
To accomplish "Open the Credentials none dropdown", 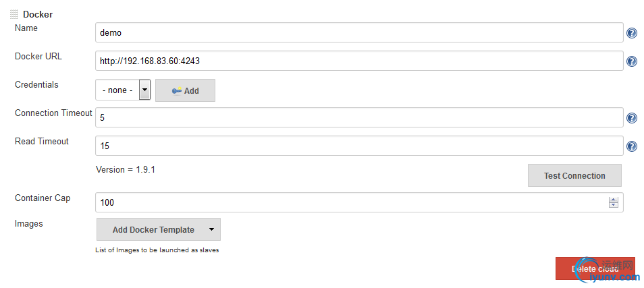I will pos(124,90).
